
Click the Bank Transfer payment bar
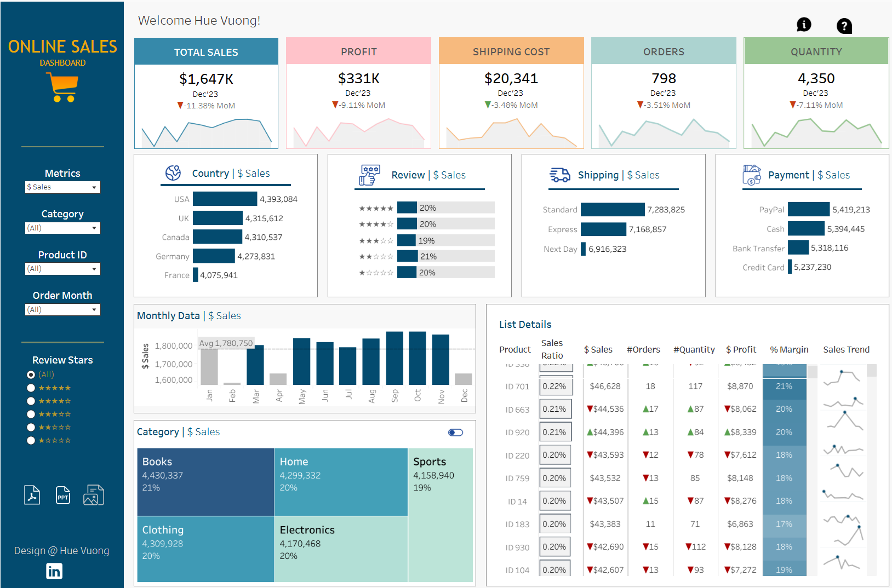[798, 247]
